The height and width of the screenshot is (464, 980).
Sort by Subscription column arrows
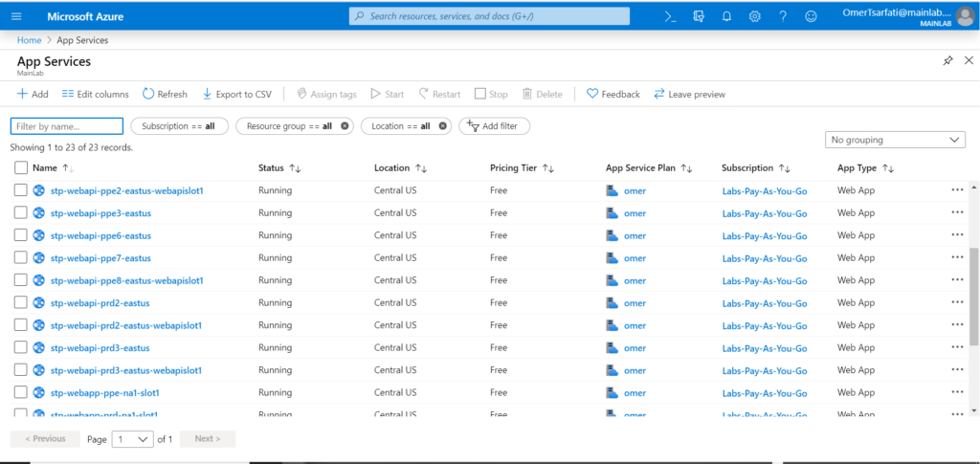pos(785,168)
